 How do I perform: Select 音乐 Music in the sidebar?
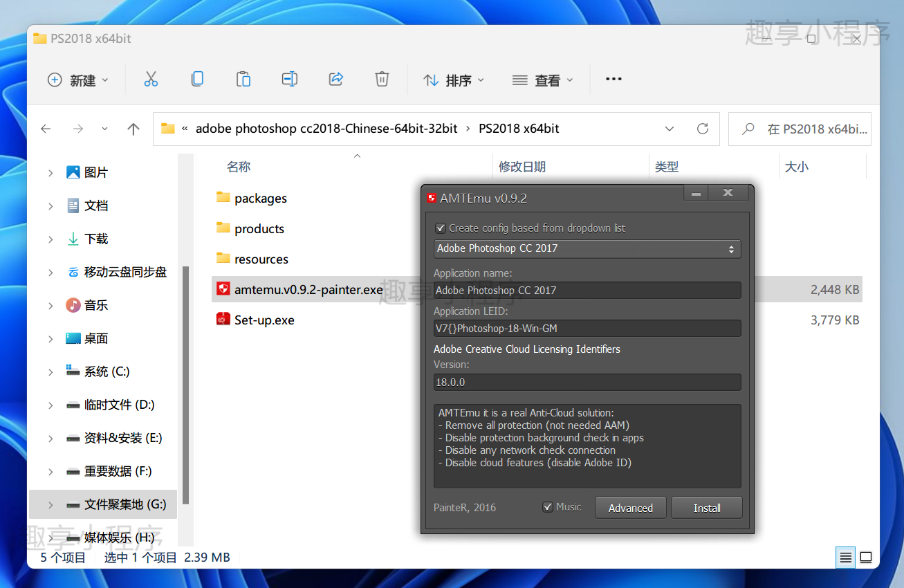(88, 305)
